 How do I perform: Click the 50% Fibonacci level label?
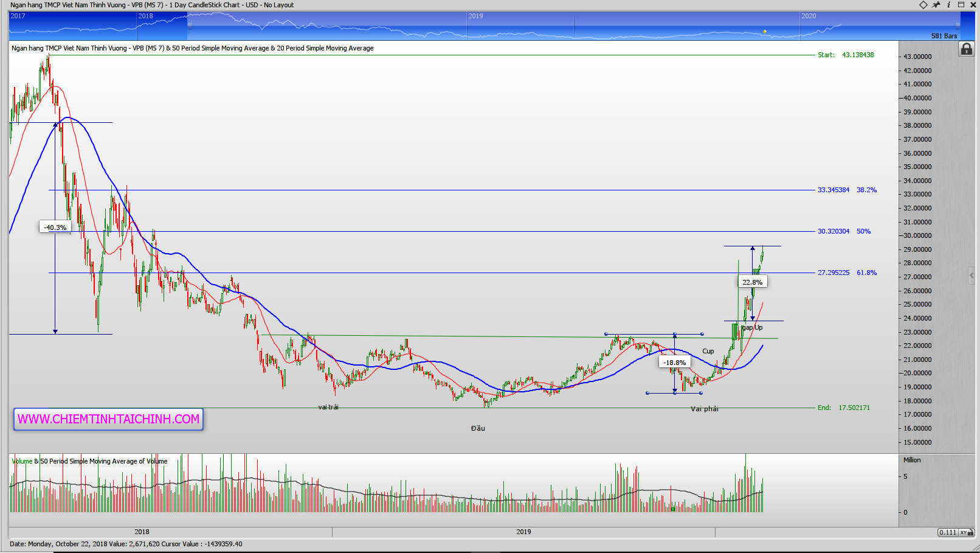pos(863,231)
